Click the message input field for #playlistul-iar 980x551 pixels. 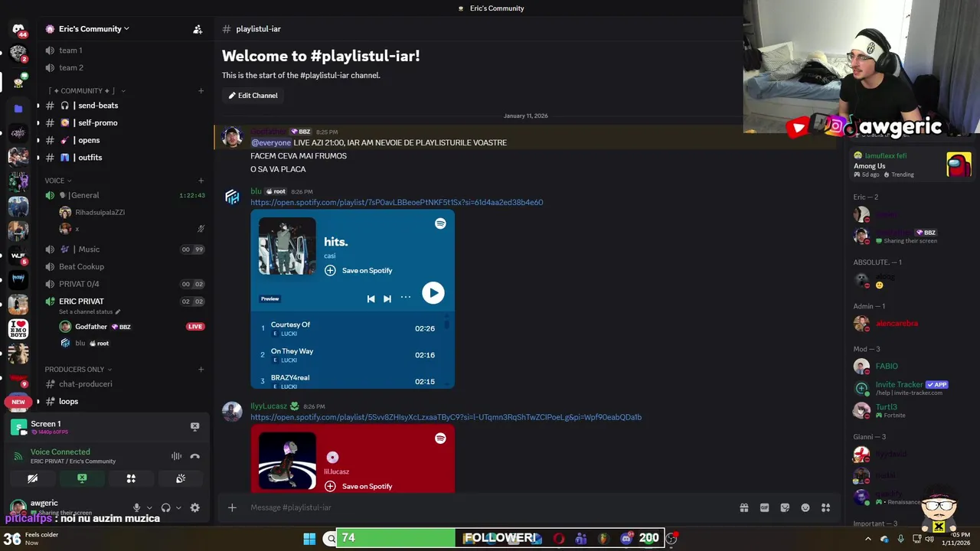tap(490, 507)
